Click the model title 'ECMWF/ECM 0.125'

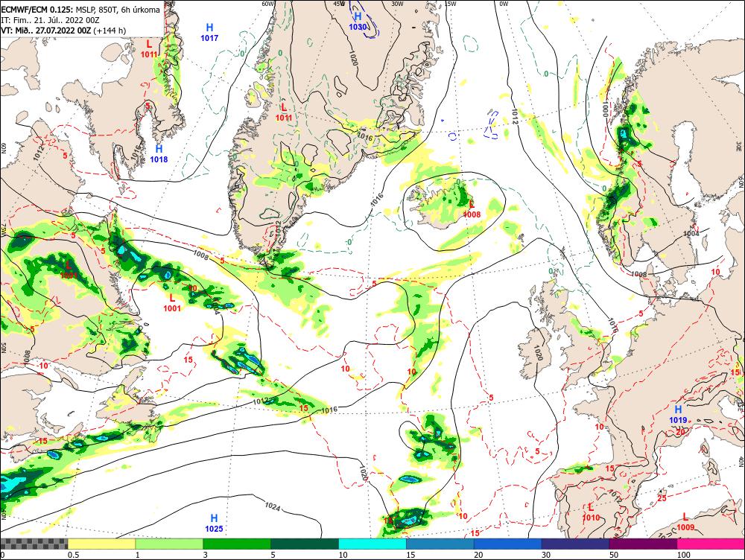click(x=37, y=10)
